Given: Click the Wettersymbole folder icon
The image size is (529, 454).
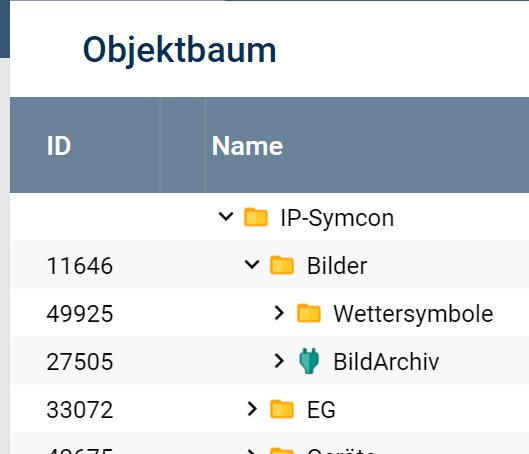Looking at the screenshot, I should [309, 313].
